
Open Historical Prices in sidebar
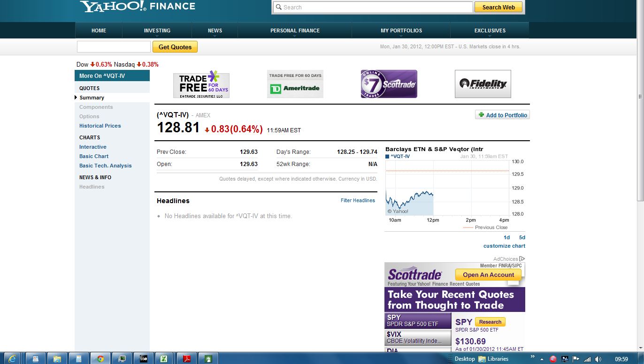click(100, 126)
